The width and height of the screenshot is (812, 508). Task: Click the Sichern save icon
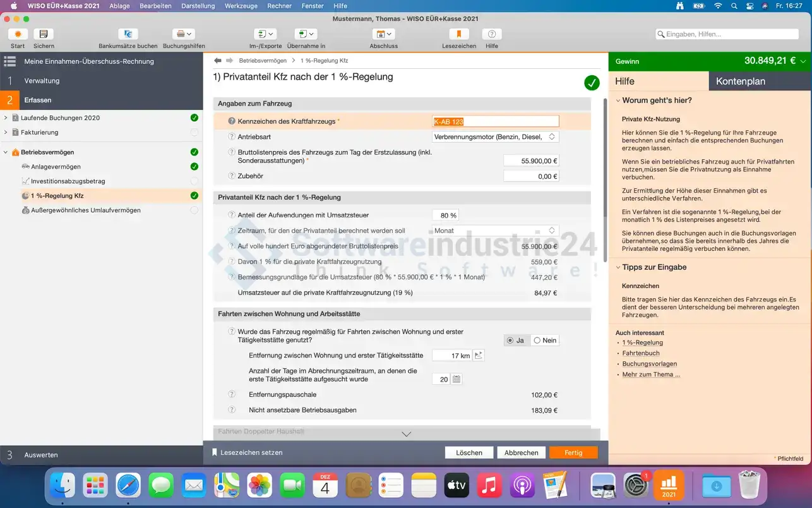pos(44,34)
